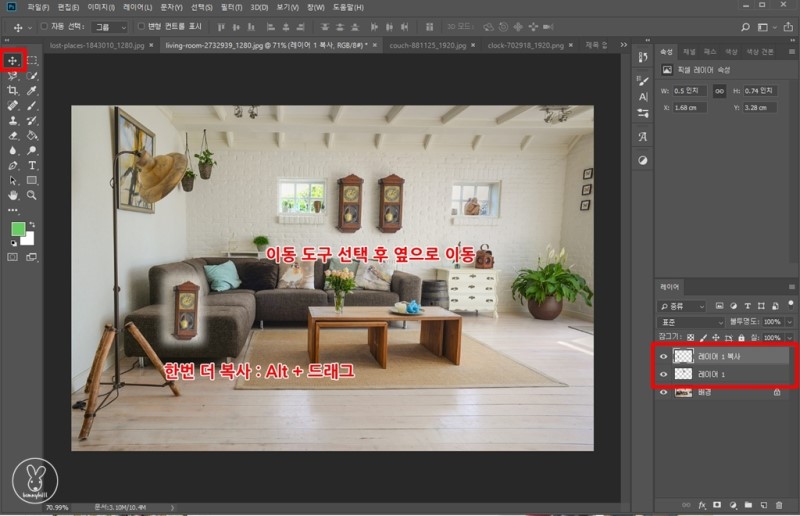This screenshot has height=516, width=800.
Task: Click the link width and height icon
Action: pos(718,91)
